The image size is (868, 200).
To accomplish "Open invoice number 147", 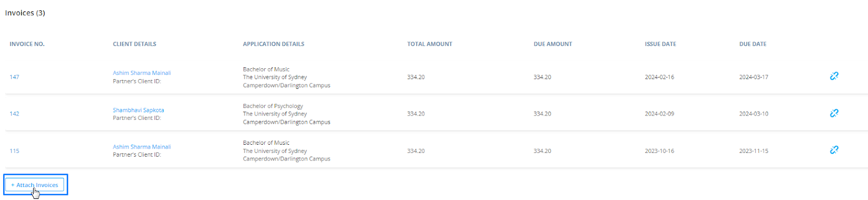I will tap(14, 77).
